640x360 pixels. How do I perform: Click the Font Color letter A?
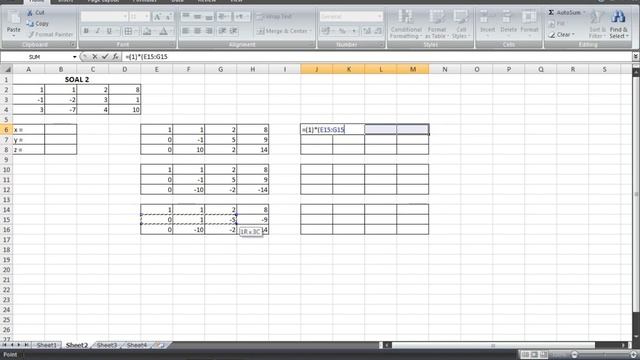point(163,31)
